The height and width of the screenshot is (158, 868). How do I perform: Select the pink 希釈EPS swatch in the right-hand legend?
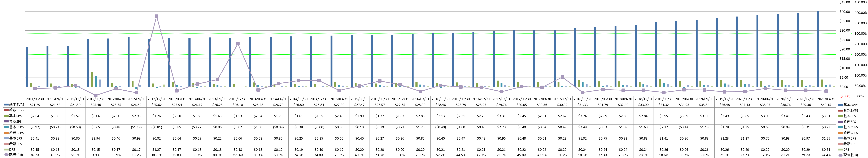[841, 144]
